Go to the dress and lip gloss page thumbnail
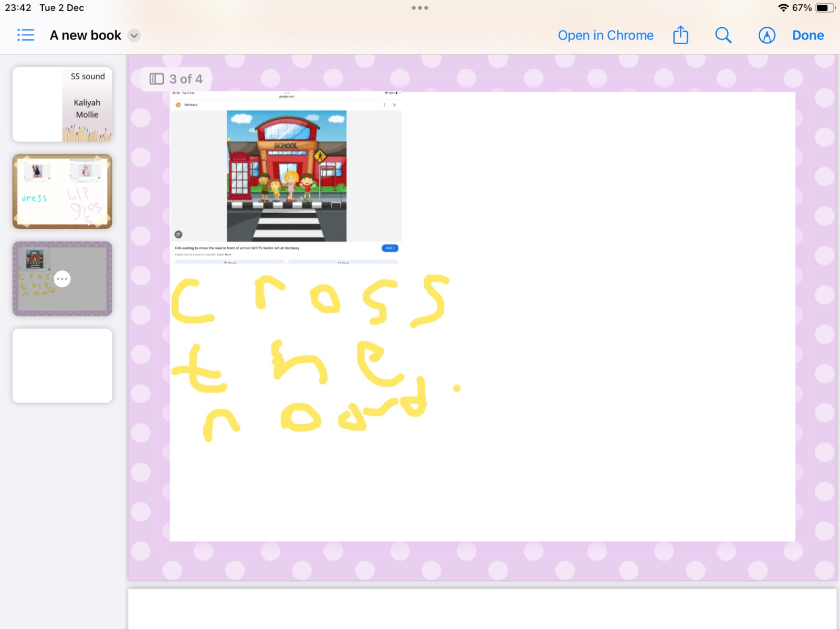The height and width of the screenshot is (630, 840). [62, 192]
